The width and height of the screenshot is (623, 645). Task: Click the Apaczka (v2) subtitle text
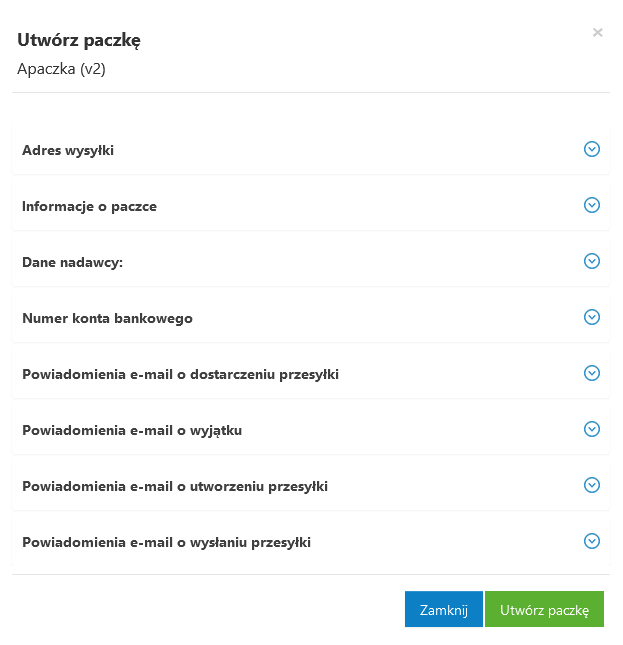[61, 69]
